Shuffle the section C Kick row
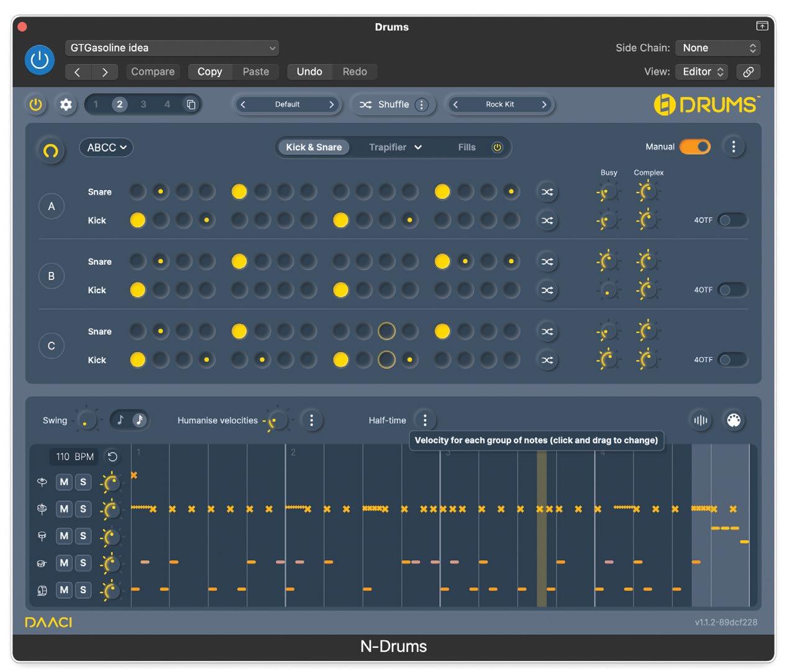Viewport: 787px width, 672px height. point(547,360)
